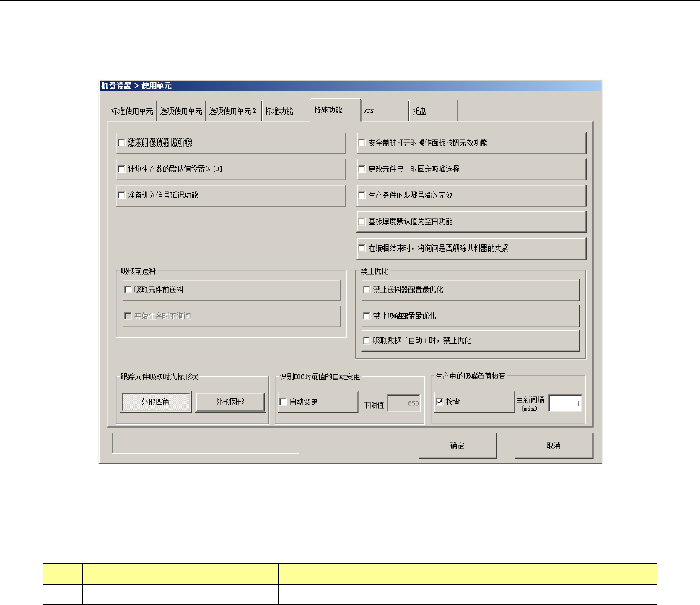Click the 下限值 field showing 650
The width and height of the screenshot is (700, 605).
(404, 403)
